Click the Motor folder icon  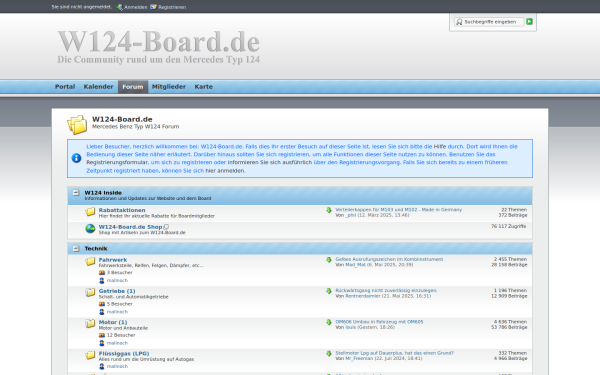coord(90,324)
